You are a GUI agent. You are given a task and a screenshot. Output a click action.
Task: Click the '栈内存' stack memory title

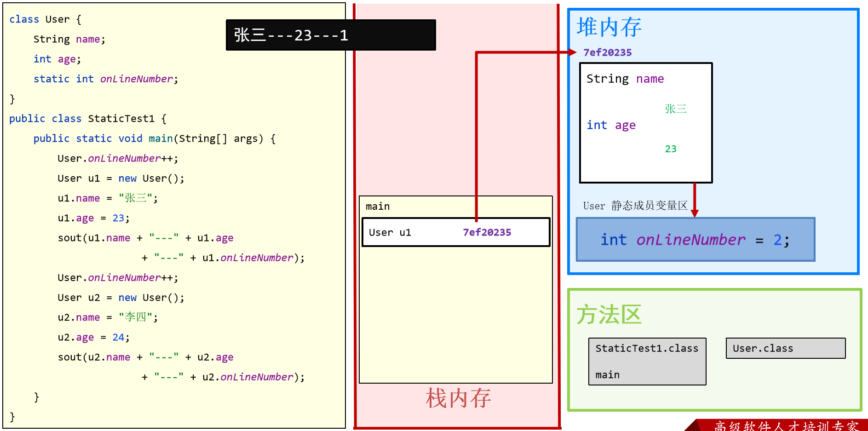(x=458, y=398)
